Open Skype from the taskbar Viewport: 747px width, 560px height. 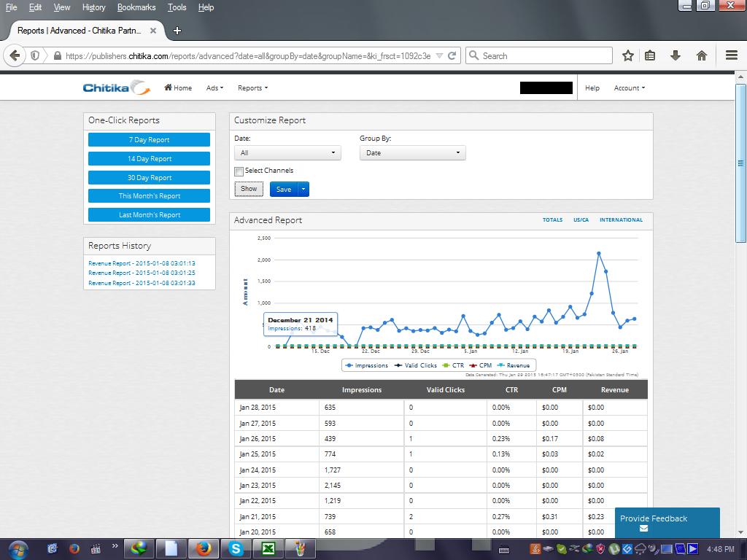(236, 549)
